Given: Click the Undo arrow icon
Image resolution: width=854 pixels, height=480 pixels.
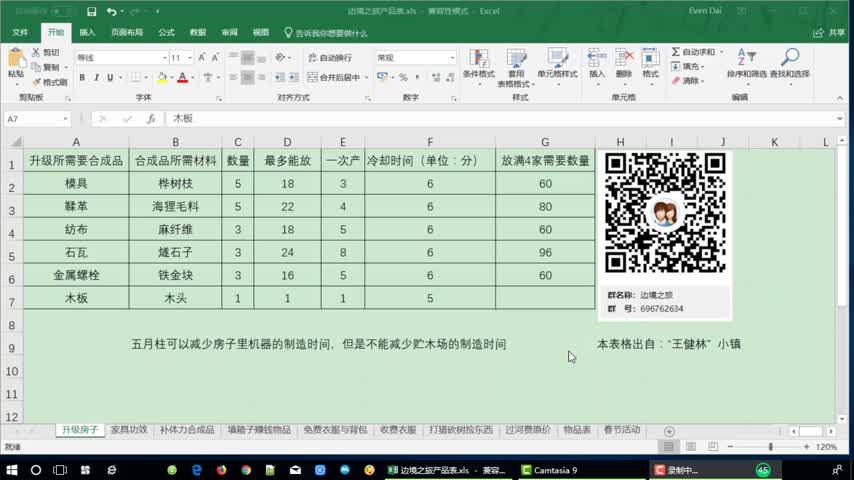Looking at the screenshot, I should tap(111, 11).
